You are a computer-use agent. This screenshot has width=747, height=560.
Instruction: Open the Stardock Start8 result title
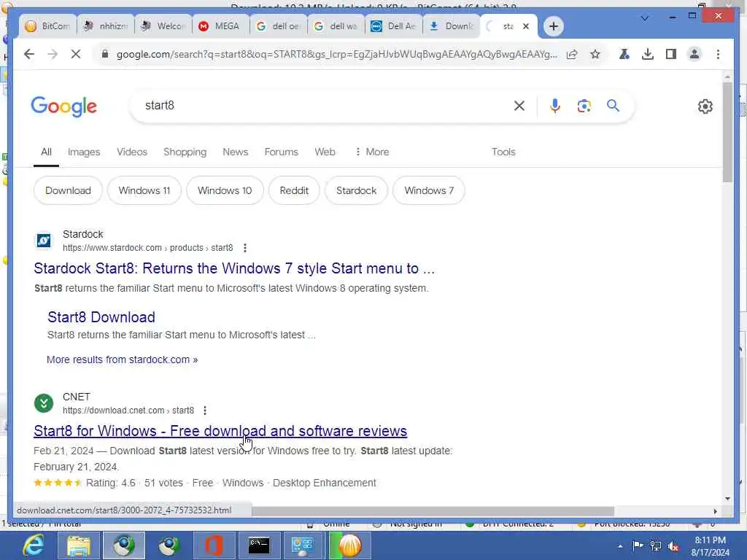pos(234,268)
